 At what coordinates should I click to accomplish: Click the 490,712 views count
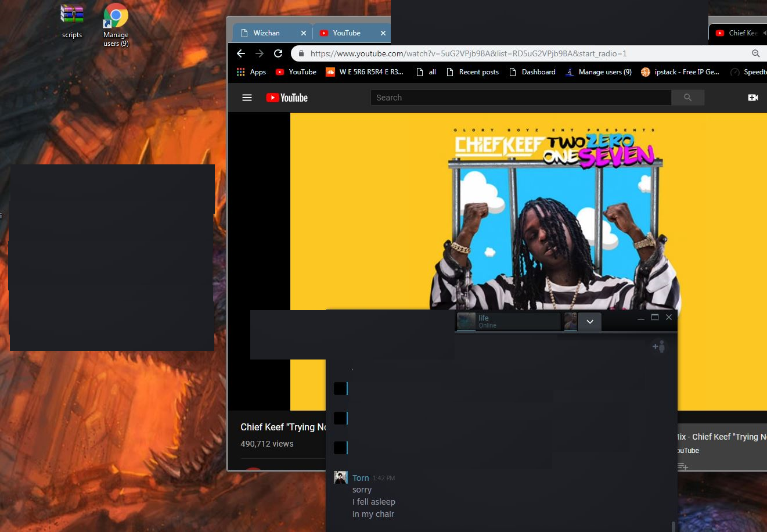[267, 444]
